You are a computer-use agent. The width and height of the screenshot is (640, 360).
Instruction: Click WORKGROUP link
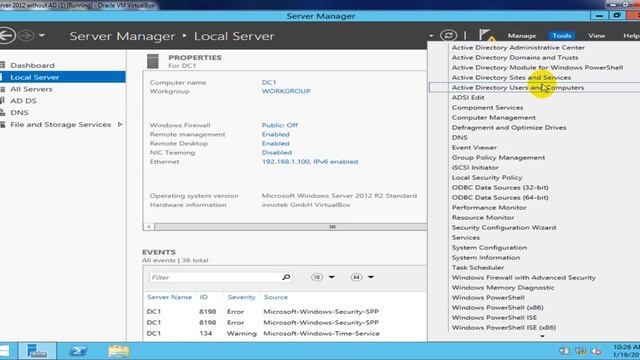coord(286,91)
